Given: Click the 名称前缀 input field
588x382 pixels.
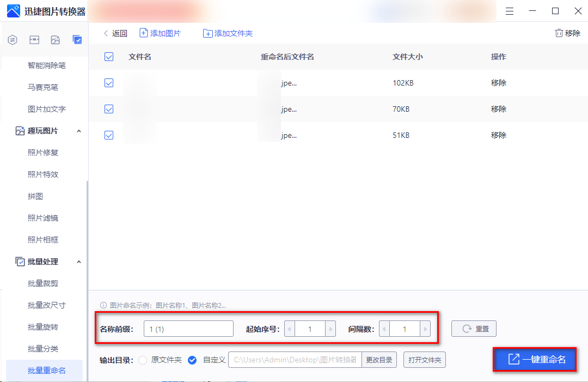Looking at the screenshot, I should click(x=188, y=329).
